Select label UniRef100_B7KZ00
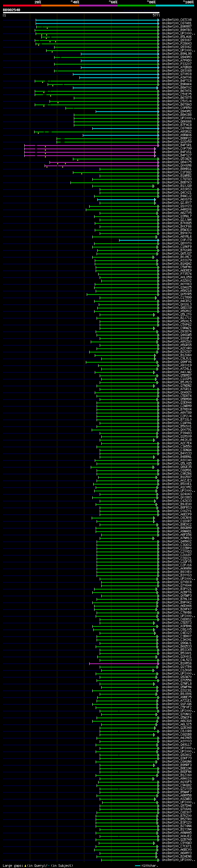Image resolution: width=197 pixels, height=868 pixels. 177,816
